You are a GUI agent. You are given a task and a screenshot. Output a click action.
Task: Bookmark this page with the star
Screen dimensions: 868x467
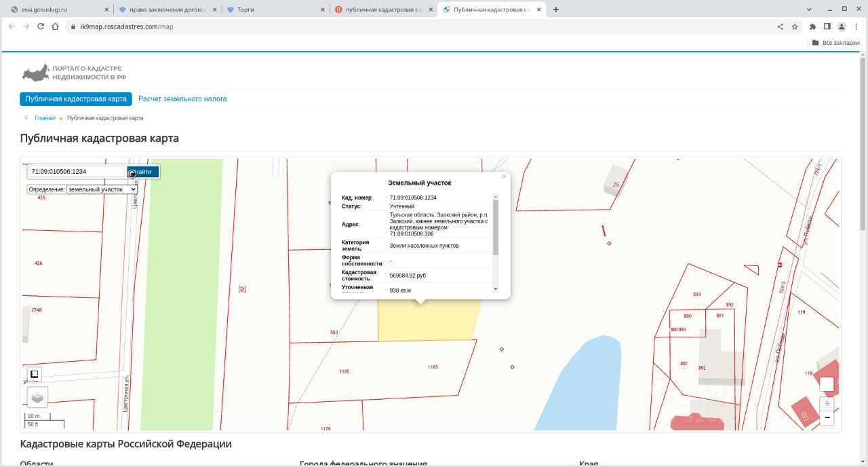click(795, 26)
